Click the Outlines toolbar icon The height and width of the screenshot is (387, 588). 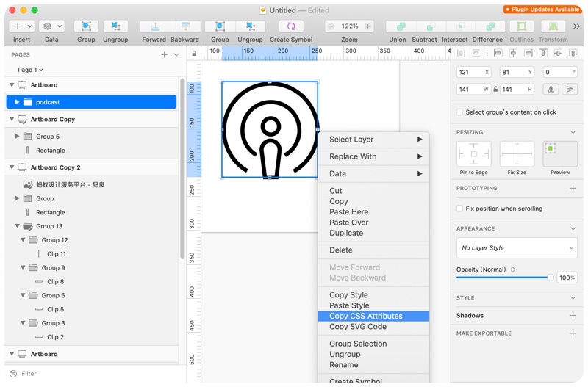point(522,26)
